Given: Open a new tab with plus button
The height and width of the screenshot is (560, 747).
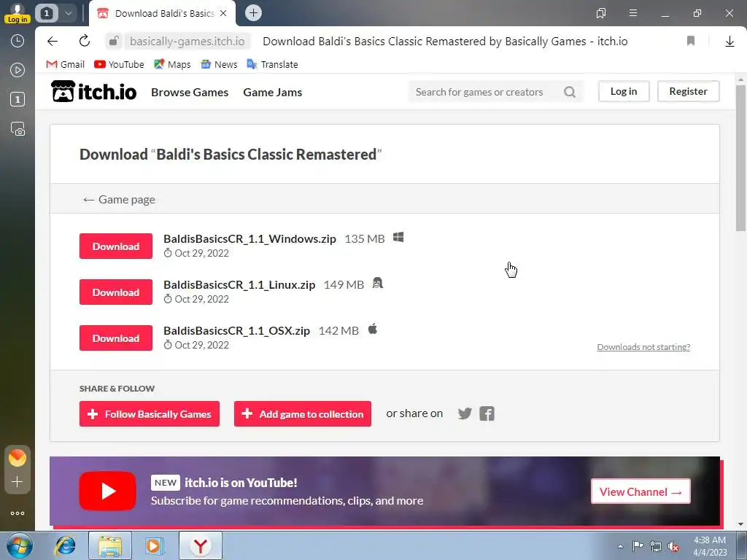Looking at the screenshot, I should (x=253, y=13).
